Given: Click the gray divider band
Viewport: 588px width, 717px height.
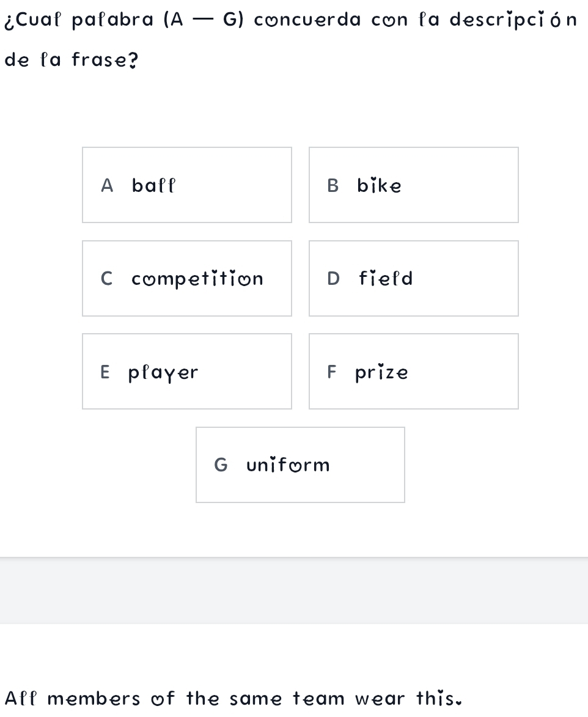Looking at the screenshot, I should coord(294,590).
